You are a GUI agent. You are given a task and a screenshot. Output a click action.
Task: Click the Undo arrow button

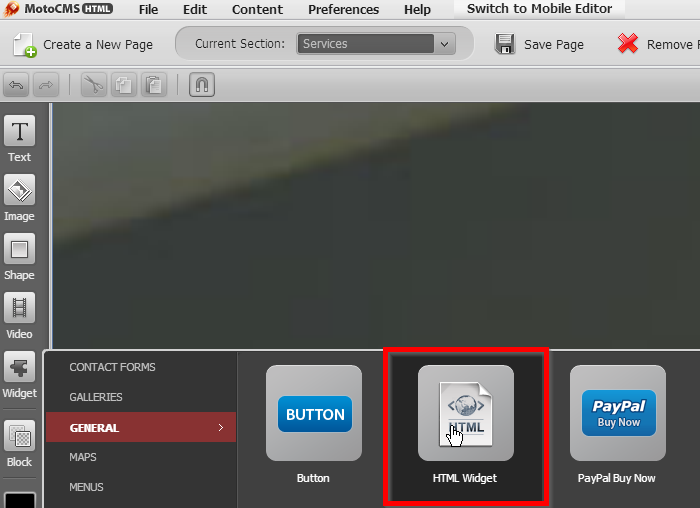(x=17, y=84)
